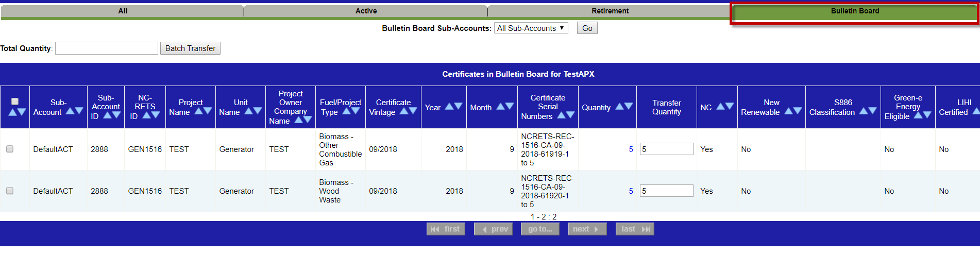Sort Certificate Vintage column descending arrow
This screenshot has height=254, width=980.
point(413,111)
